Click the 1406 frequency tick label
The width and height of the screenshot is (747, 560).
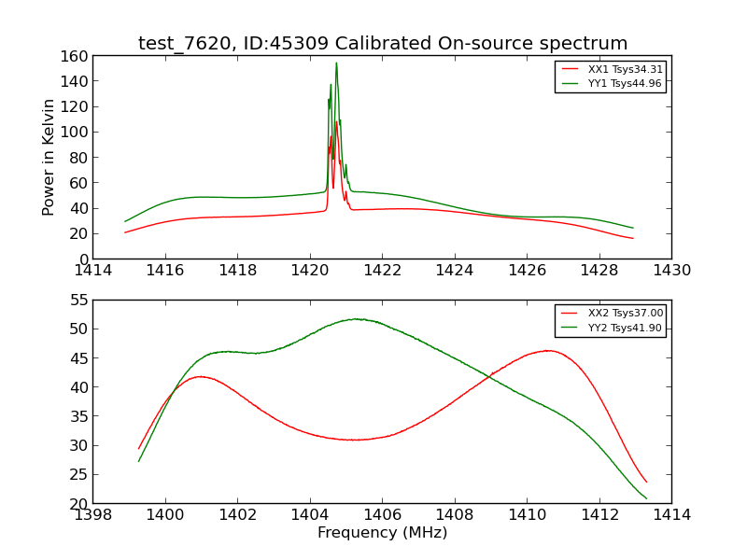[383, 515]
